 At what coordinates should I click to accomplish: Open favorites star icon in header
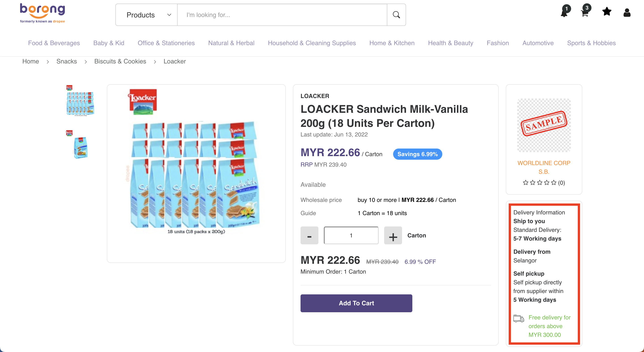[607, 12]
